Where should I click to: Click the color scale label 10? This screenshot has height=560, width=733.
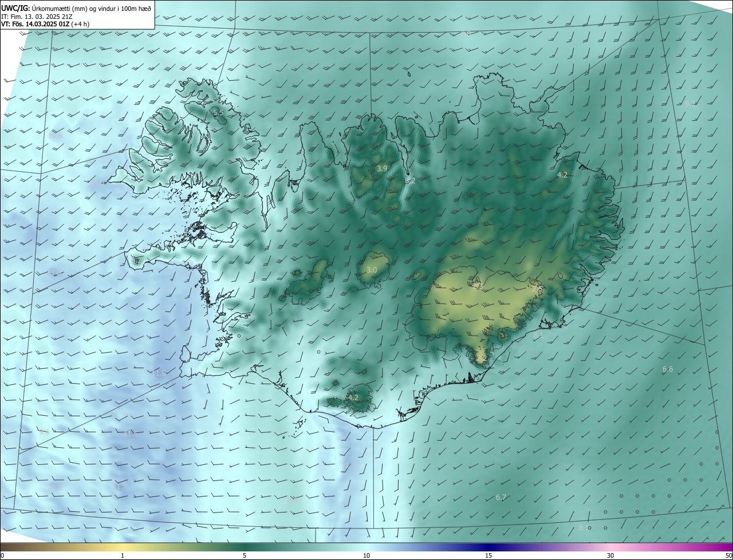click(x=366, y=556)
